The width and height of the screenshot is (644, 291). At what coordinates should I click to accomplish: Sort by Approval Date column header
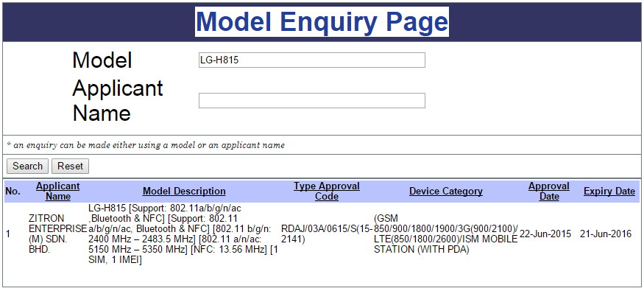pos(549,191)
